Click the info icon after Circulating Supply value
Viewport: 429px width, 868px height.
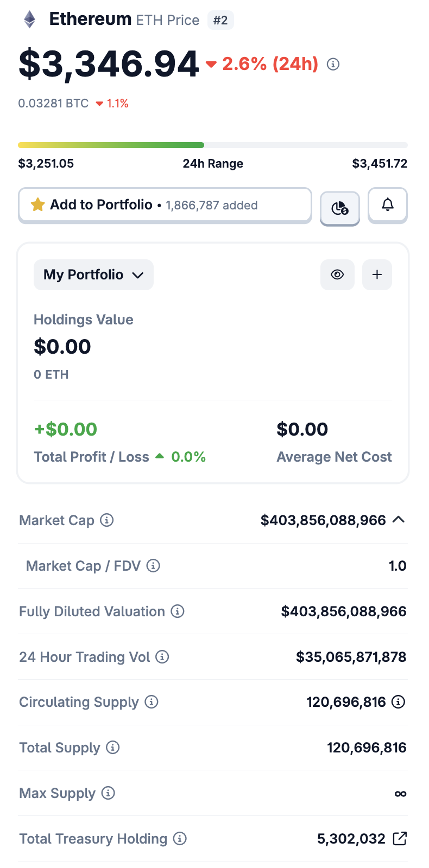point(399,702)
